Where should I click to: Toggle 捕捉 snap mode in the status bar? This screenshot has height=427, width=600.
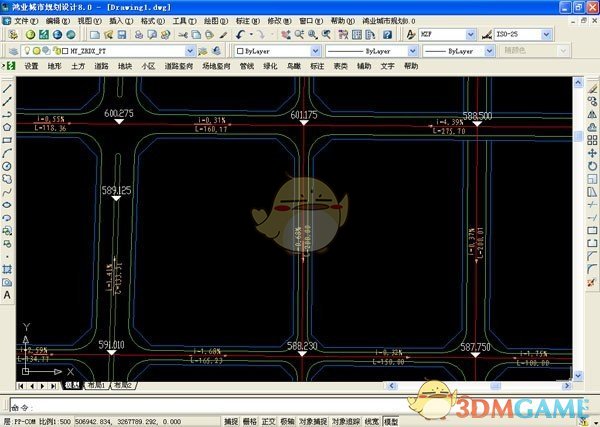[231, 421]
